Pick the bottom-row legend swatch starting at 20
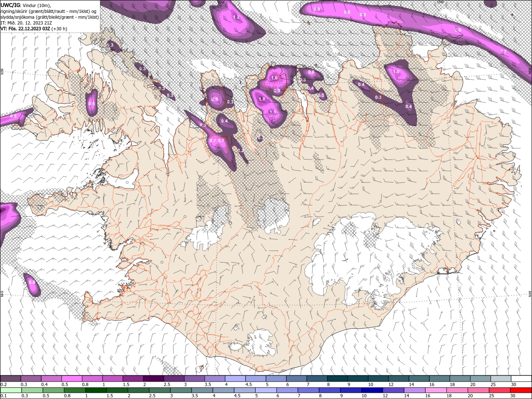 pos(478,390)
